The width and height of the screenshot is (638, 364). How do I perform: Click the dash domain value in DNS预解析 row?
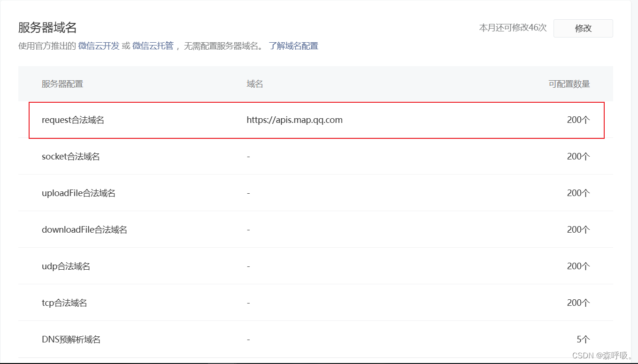point(248,339)
